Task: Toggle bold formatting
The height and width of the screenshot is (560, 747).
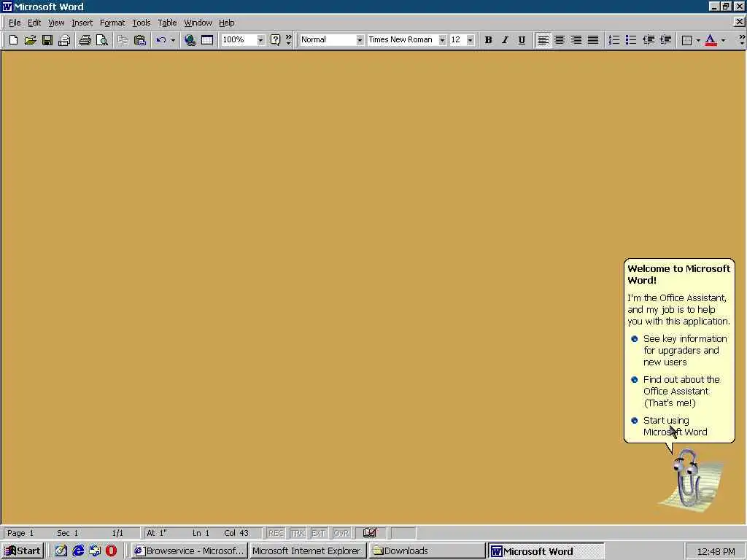Action: tap(488, 40)
